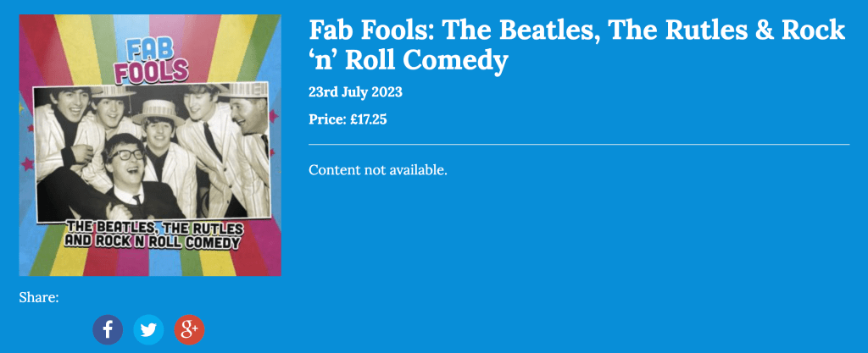Click the "Content not available." message
868x353 pixels.
377,170
